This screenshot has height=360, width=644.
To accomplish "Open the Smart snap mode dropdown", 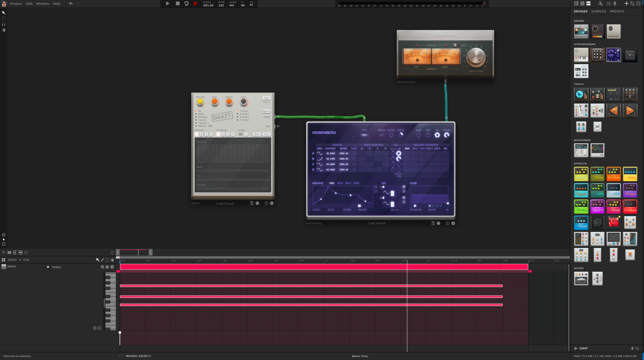I will pyautogui.click(x=14, y=260).
